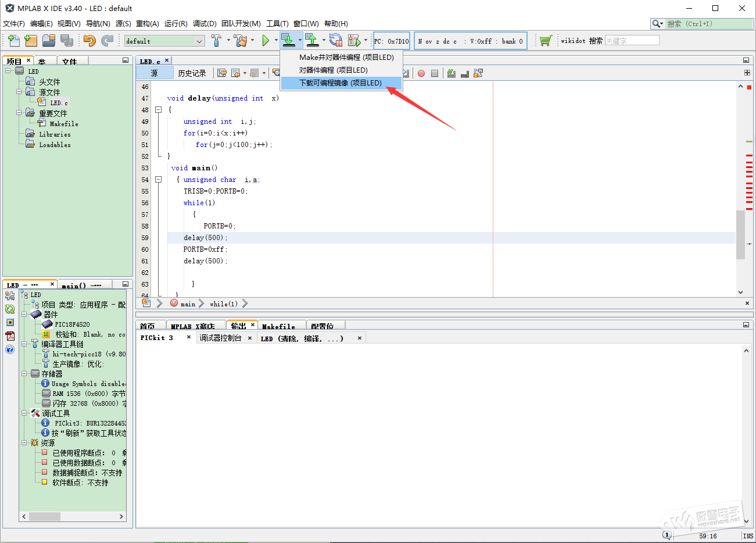Image resolution: width=756 pixels, height=543 pixels.
Task: Click the Debug Project icon
Action: (354, 41)
